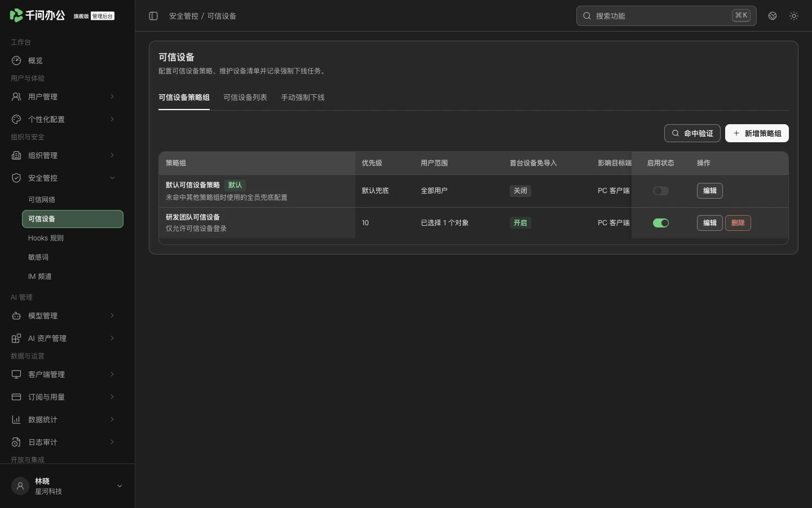Image resolution: width=812 pixels, height=508 pixels.
Task: Toggle 启用状态 for 默认可信设备策略
Action: [661, 191]
